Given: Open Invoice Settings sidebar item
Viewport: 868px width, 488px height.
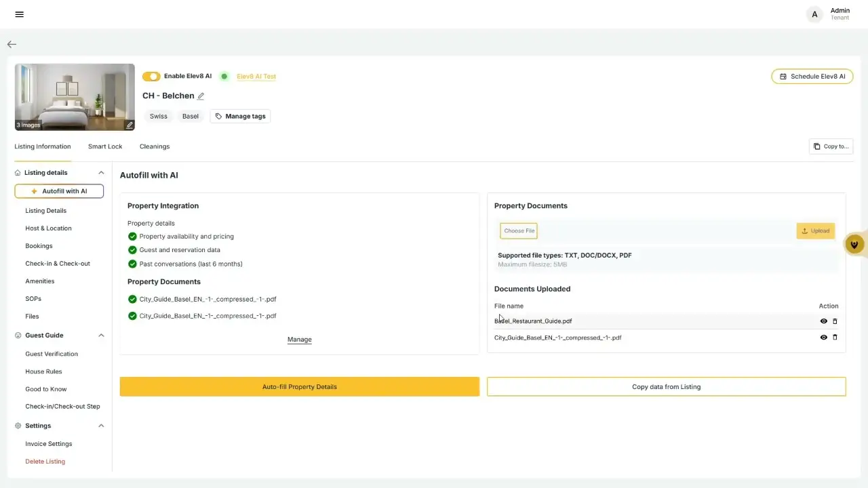Looking at the screenshot, I should (x=49, y=444).
